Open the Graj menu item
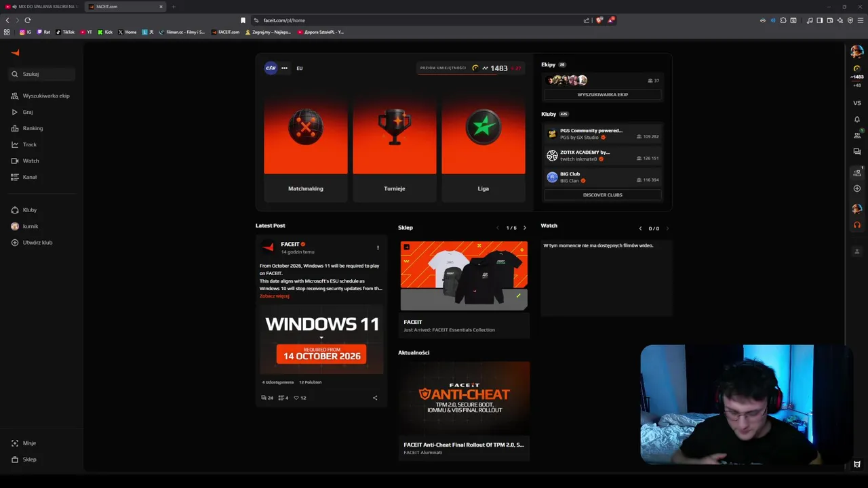Screen dimensions: 868x488 tap(22, 112)
